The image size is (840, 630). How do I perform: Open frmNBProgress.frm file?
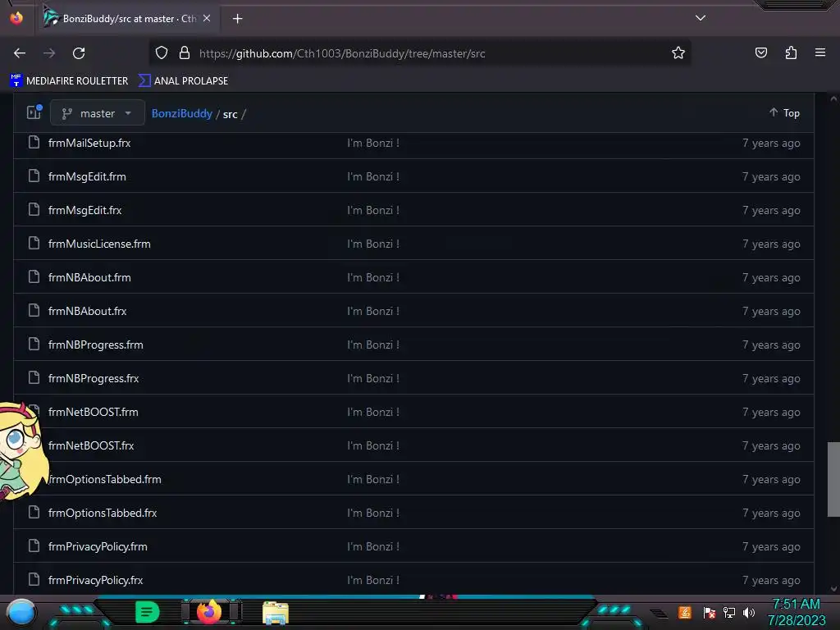pyautogui.click(x=96, y=345)
